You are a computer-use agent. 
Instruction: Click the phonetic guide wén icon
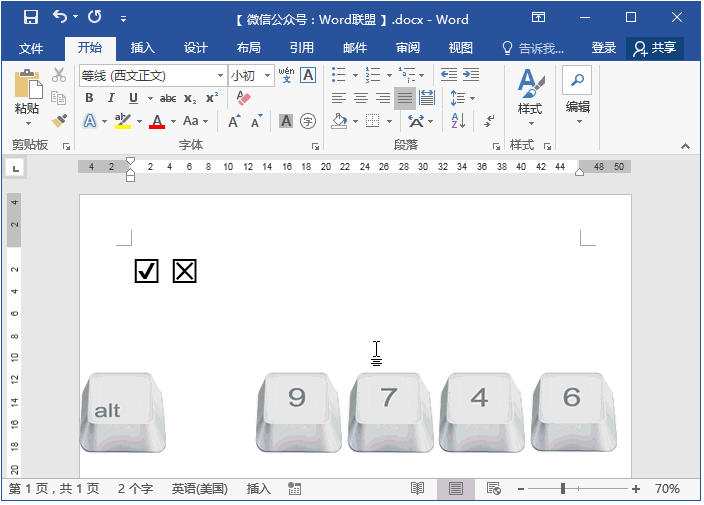[x=286, y=75]
